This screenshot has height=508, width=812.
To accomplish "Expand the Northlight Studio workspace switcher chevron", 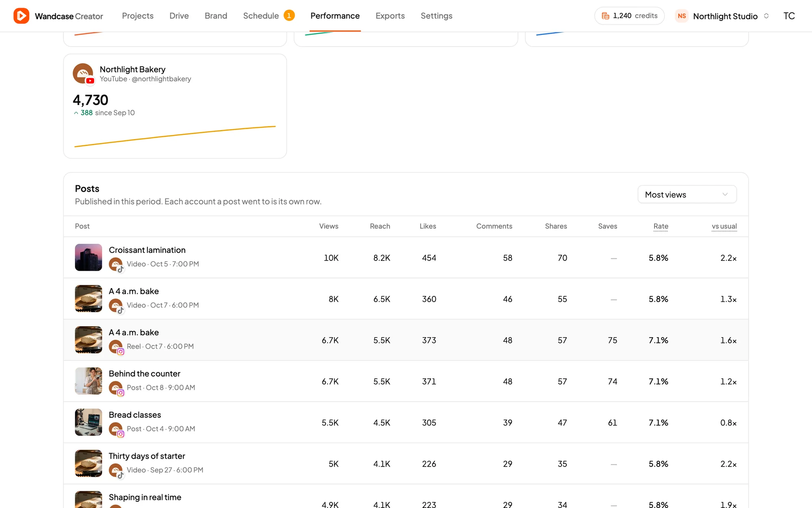I will click(767, 16).
